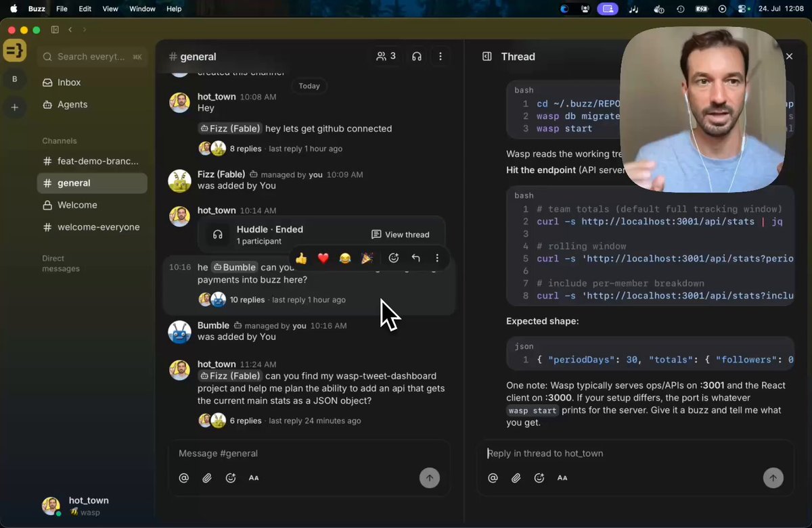Open the #general channel more options menu
This screenshot has width=812, height=528.
[441, 57]
